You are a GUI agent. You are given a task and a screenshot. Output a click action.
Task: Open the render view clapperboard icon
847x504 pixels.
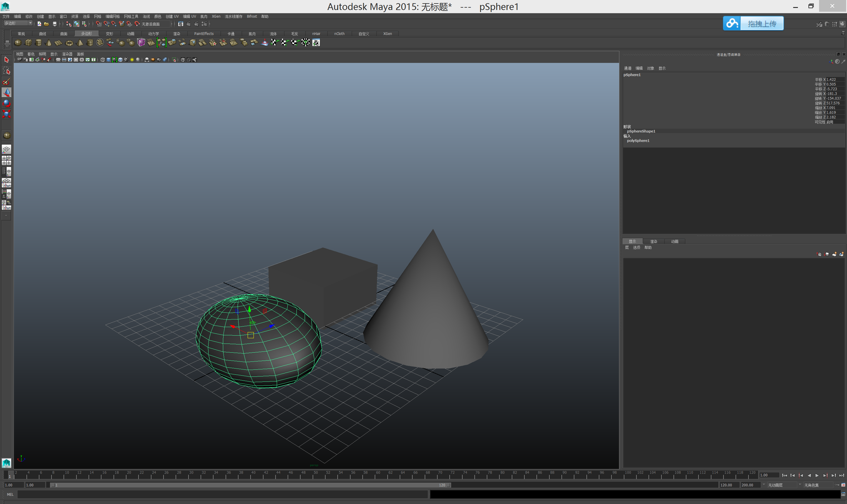pyautogui.click(x=181, y=24)
